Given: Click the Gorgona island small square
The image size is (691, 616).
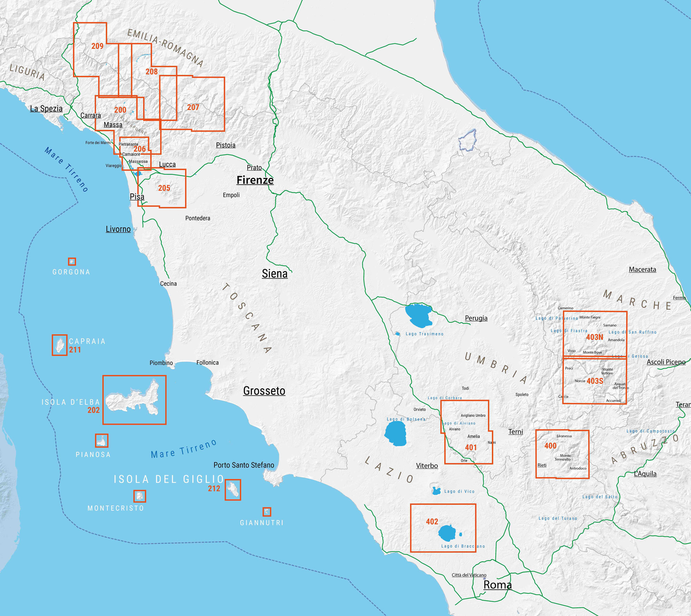Looking at the screenshot, I should pos(72,261).
